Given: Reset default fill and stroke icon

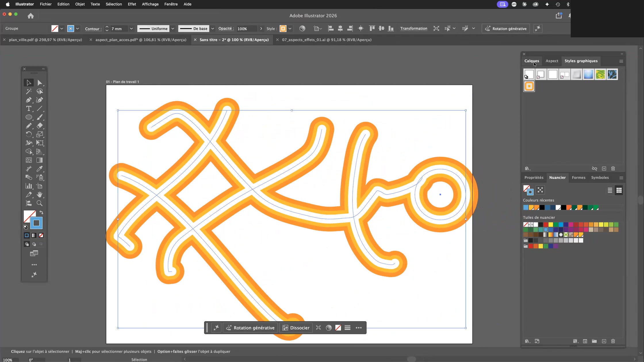Looking at the screenshot, I should point(26,227).
